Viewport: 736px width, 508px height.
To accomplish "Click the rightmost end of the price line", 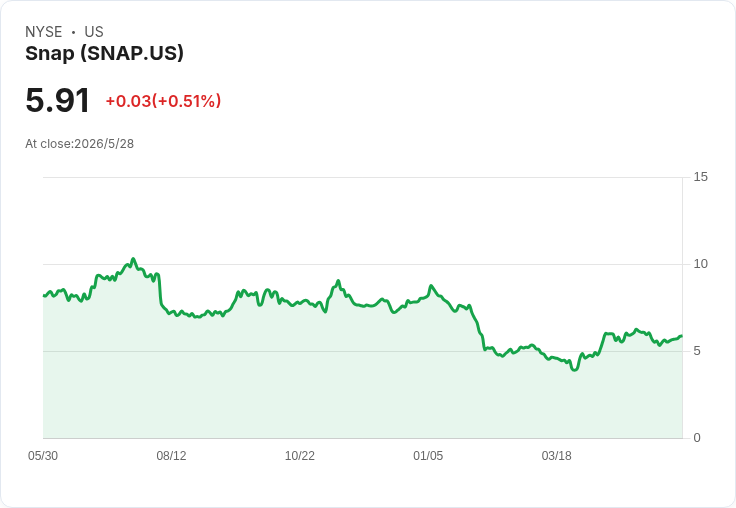I will click(x=682, y=336).
